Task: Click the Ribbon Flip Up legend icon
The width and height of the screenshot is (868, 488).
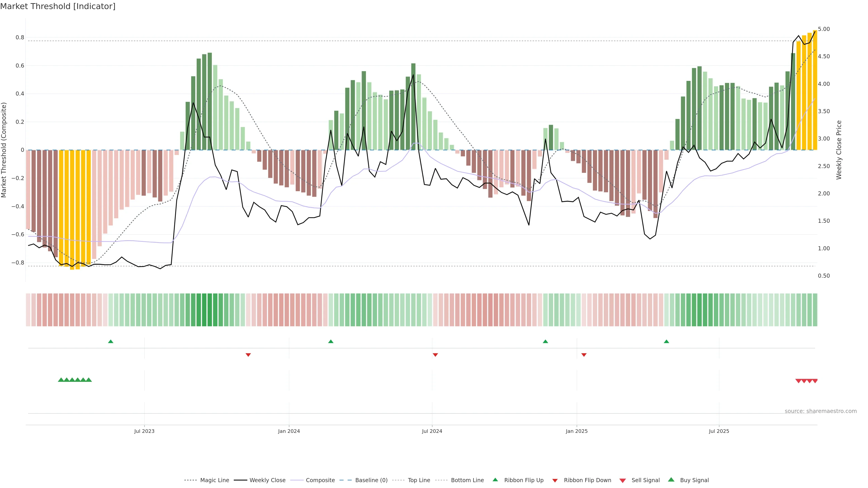Action: click(495, 480)
